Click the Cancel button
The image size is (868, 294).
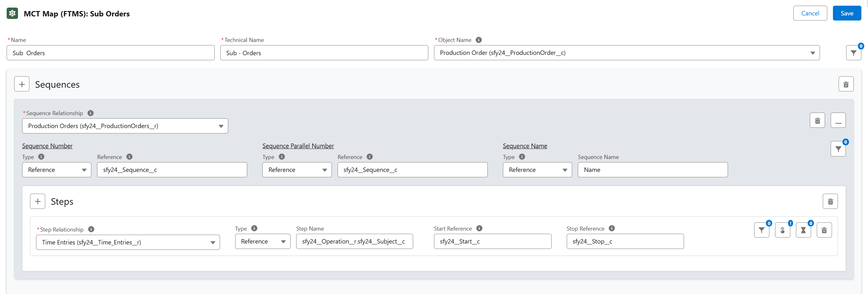pyautogui.click(x=810, y=13)
